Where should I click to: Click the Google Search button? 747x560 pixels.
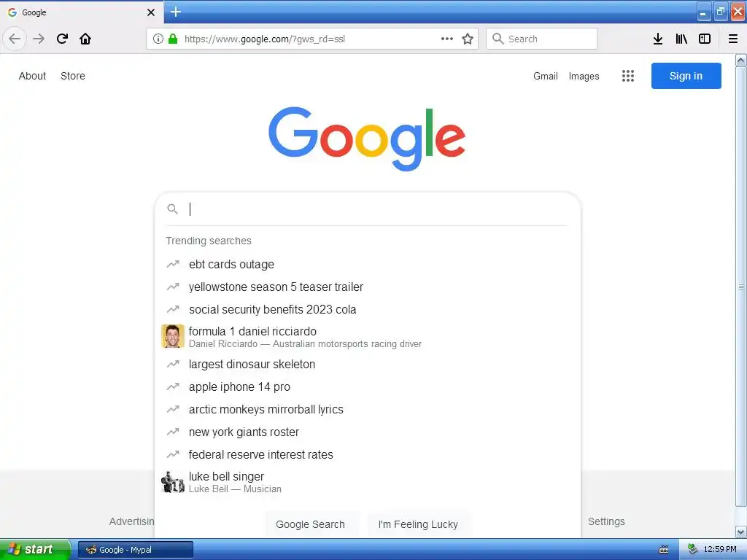coord(310,524)
